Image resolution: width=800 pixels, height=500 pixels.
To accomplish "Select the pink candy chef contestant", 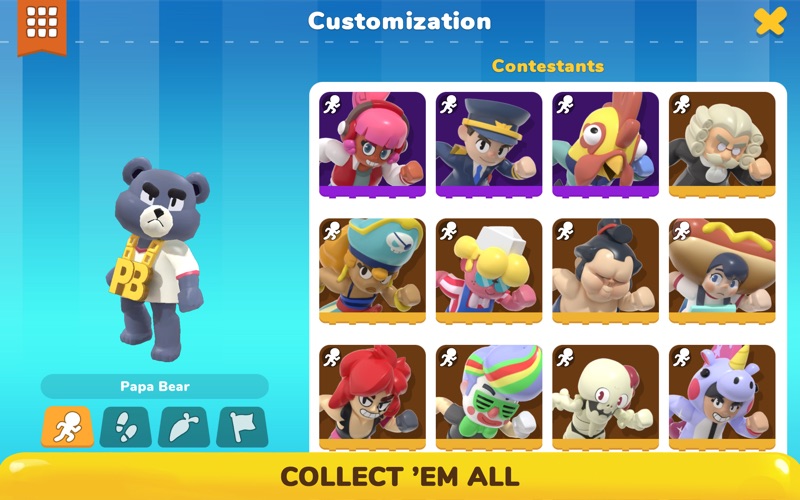I will 489,271.
